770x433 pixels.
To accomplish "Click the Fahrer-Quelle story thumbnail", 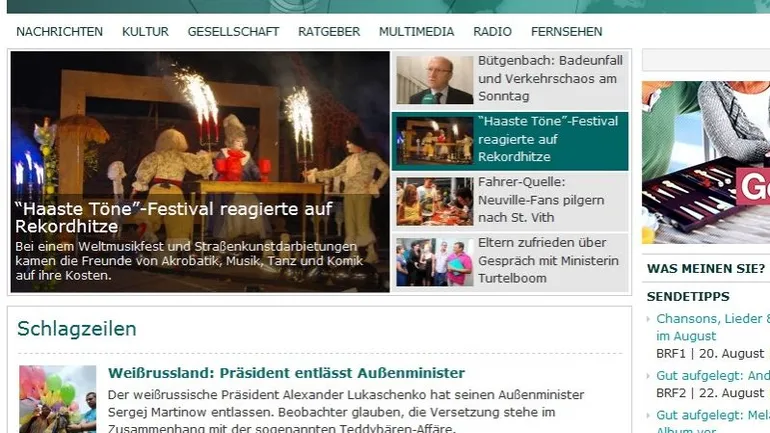I will pyautogui.click(x=435, y=201).
